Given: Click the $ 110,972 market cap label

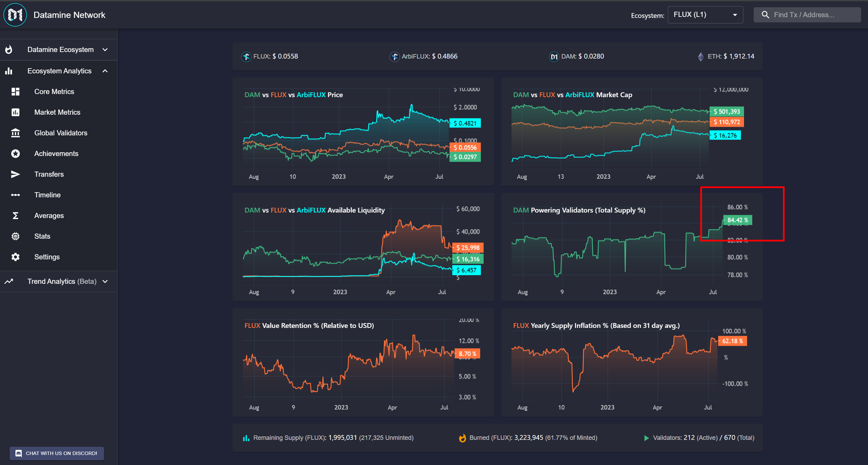Looking at the screenshot, I should [727, 122].
